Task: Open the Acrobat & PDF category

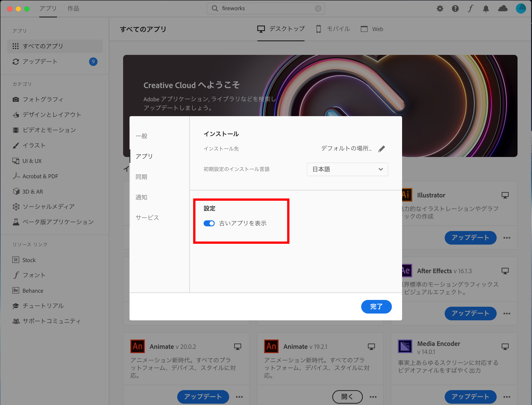Action: coord(35,176)
